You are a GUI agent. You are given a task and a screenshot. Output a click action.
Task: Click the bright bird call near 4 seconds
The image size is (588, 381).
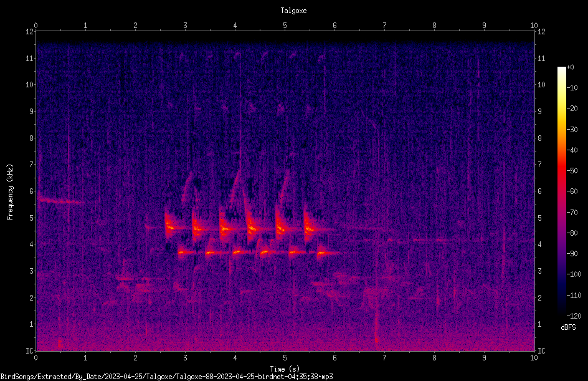tap(225, 228)
